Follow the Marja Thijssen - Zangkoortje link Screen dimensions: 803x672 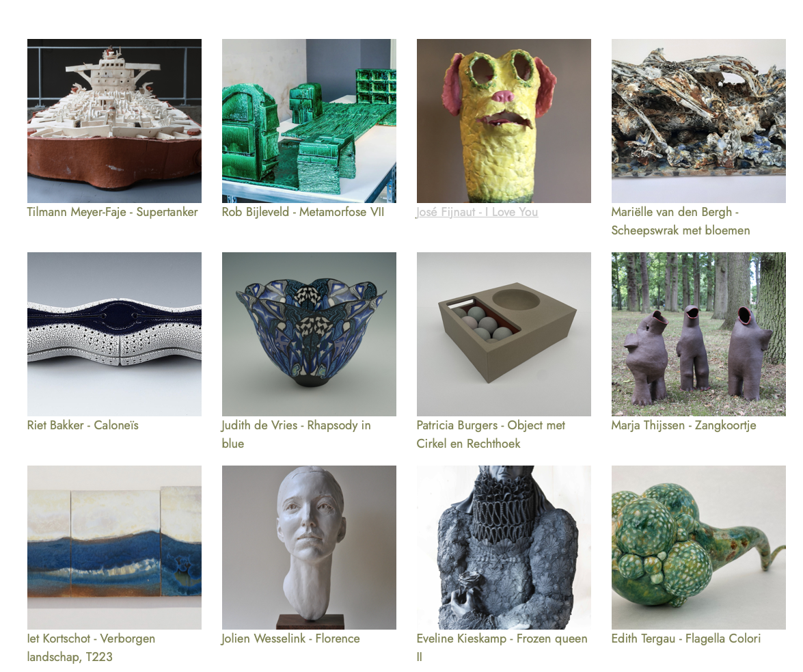(x=683, y=425)
